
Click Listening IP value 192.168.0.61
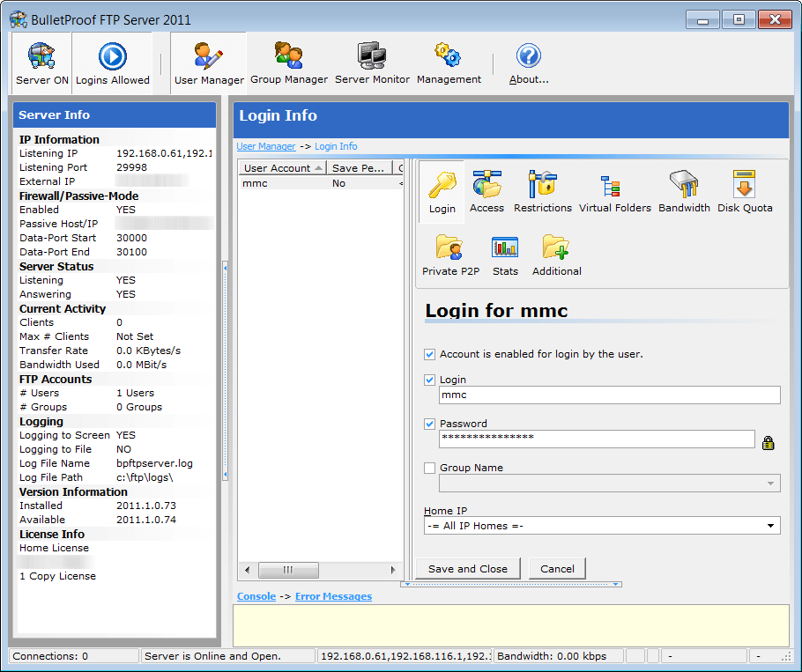click(x=164, y=153)
